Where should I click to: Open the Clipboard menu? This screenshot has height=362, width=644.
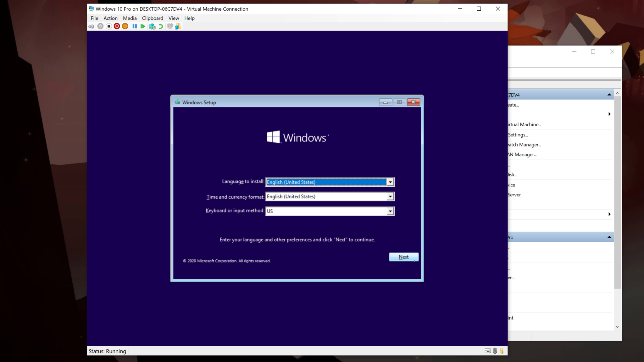pos(152,18)
